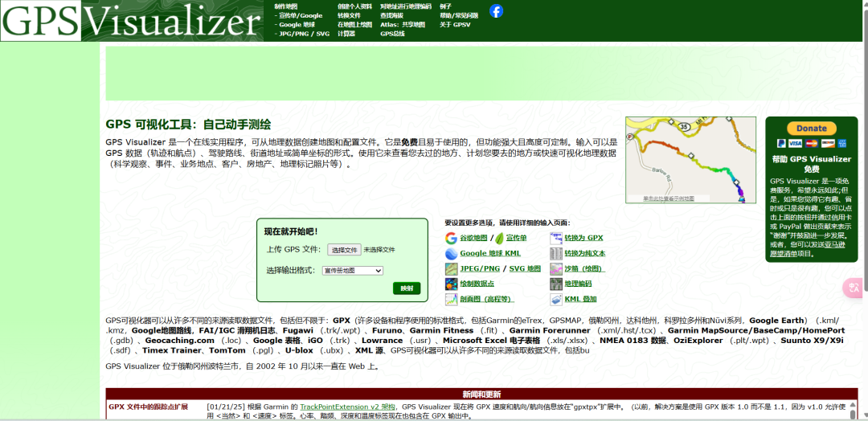This screenshot has height=421, width=868.
Task: Click the 新闻和更新 section header
Action: 481,394
